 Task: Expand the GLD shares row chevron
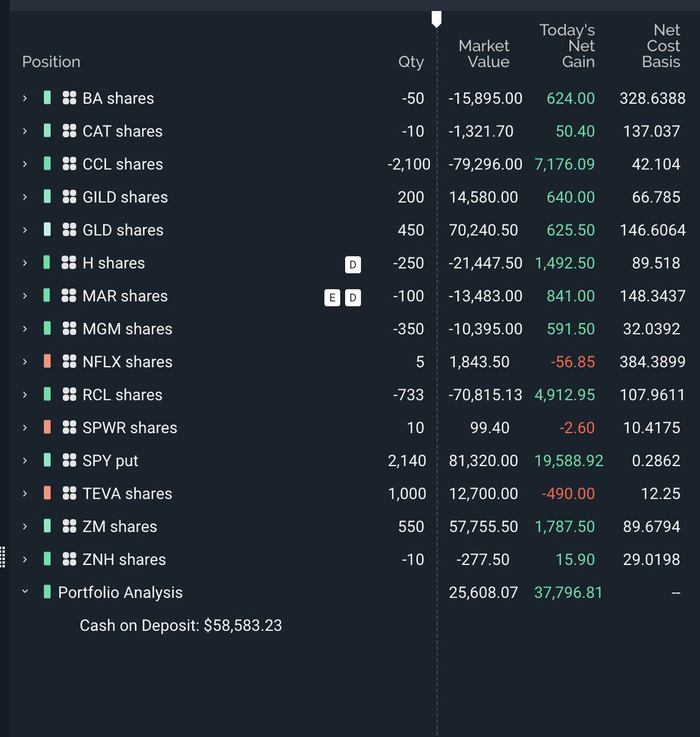tap(25, 230)
